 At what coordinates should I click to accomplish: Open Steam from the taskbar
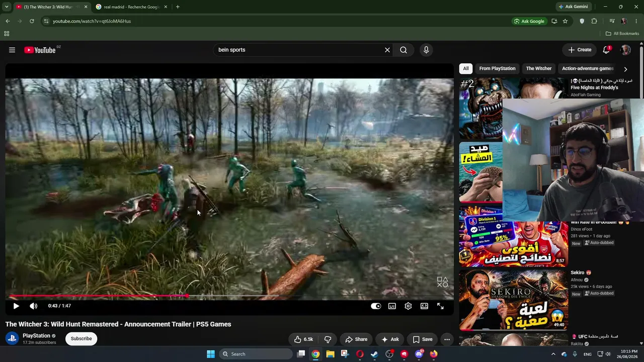[x=374, y=354]
